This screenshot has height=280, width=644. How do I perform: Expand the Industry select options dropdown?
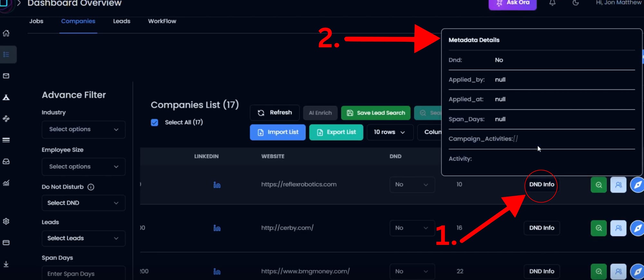pyautogui.click(x=83, y=129)
